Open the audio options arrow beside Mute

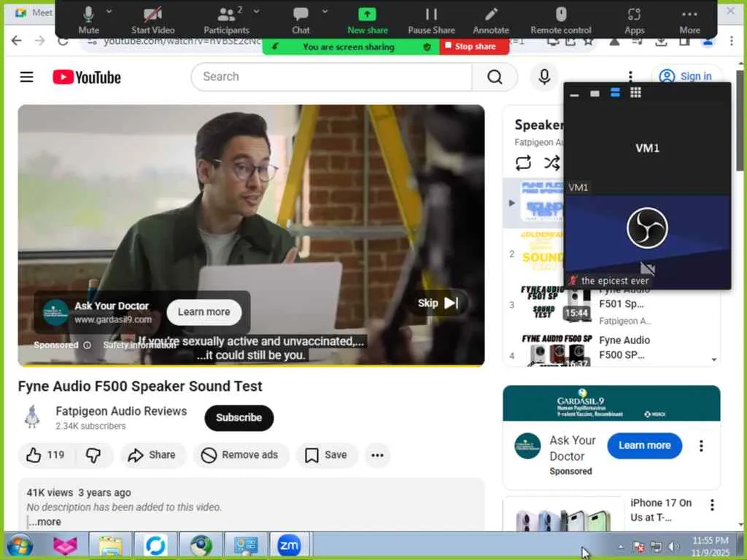(x=109, y=11)
